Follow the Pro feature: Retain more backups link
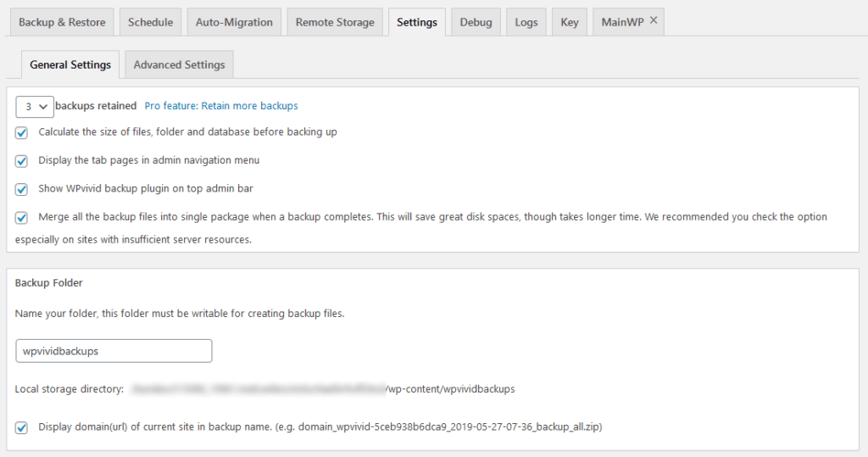The height and width of the screenshot is (457, 868). [x=221, y=106]
